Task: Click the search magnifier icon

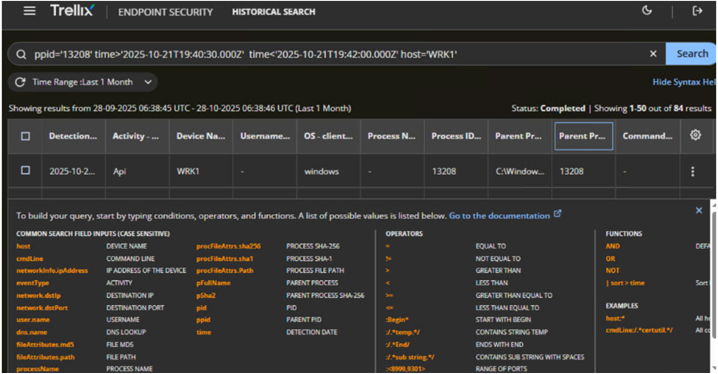Action: (21, 54)
